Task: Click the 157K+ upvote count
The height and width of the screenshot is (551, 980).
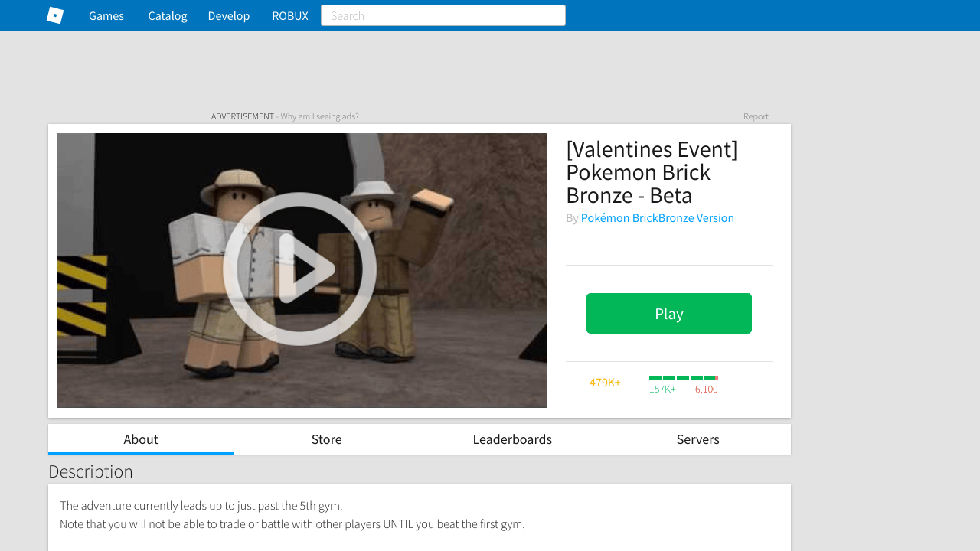Action: coord(662,389)
